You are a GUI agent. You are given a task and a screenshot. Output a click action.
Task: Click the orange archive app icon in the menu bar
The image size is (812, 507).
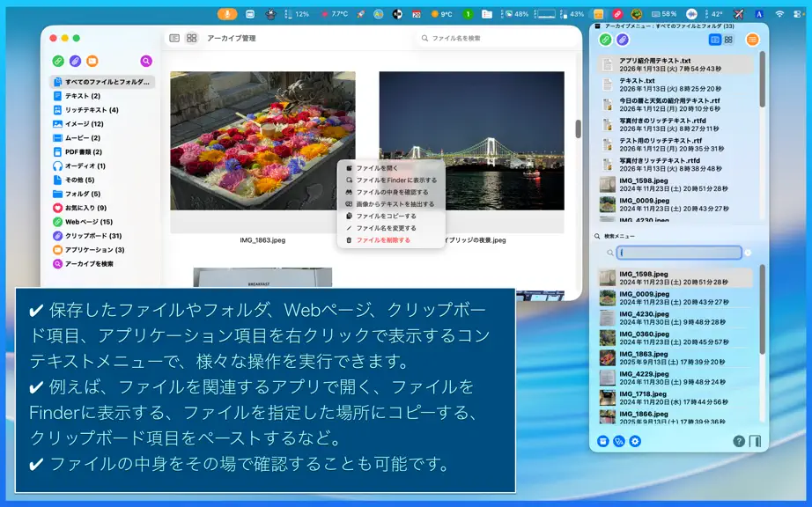pos(598,14)
